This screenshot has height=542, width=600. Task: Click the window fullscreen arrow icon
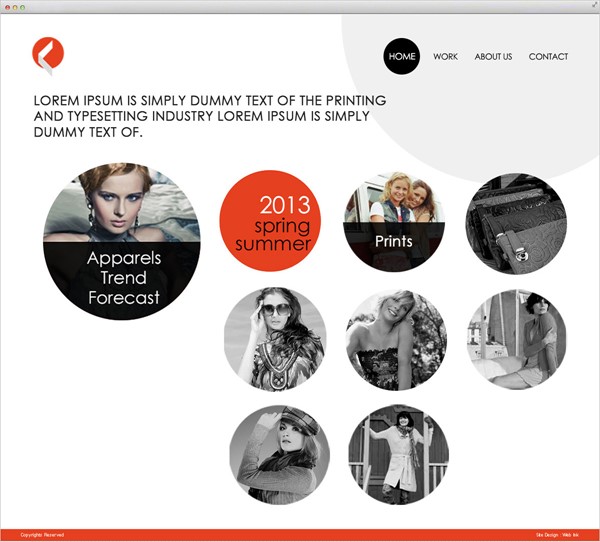pyautogui.click(x=595, y=3)
